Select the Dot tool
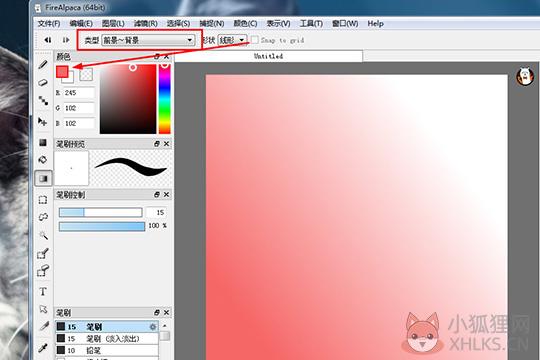The height and width of the screenshot is (360, 540). pos(43,101)
